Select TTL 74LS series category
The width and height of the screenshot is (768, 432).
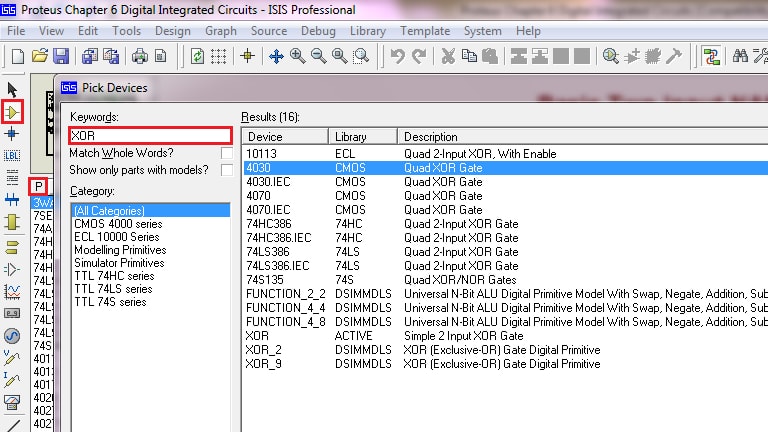[113, 289]
